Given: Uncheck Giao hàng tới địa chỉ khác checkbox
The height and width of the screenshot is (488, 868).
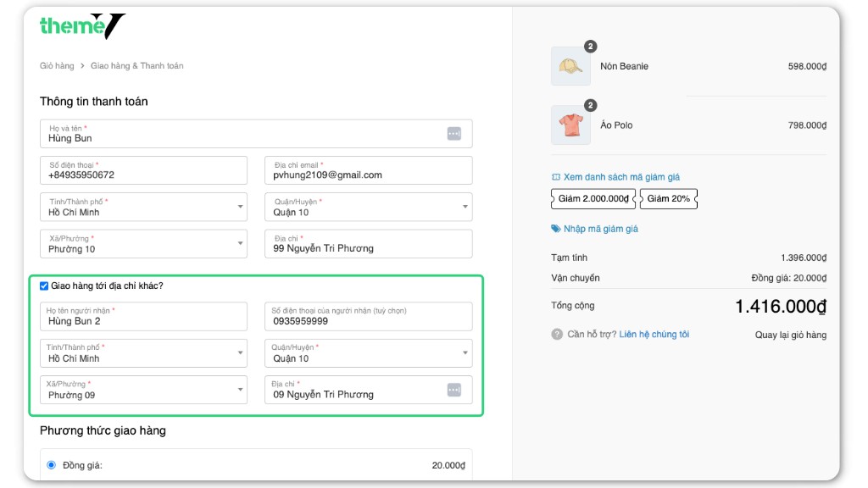Looking at the screenshot, I should pos(44,286).
